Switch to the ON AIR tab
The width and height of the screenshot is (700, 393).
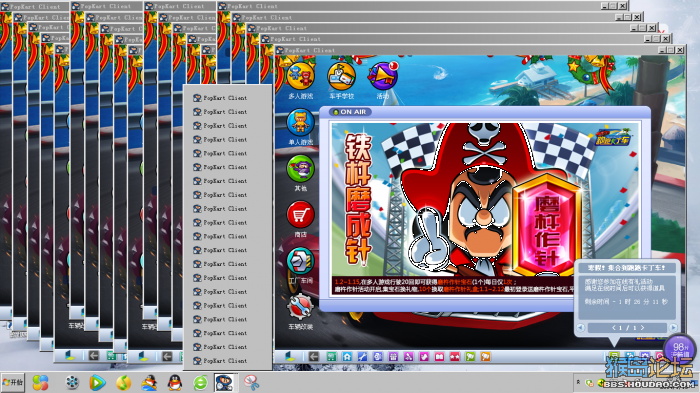click(350, 112)
